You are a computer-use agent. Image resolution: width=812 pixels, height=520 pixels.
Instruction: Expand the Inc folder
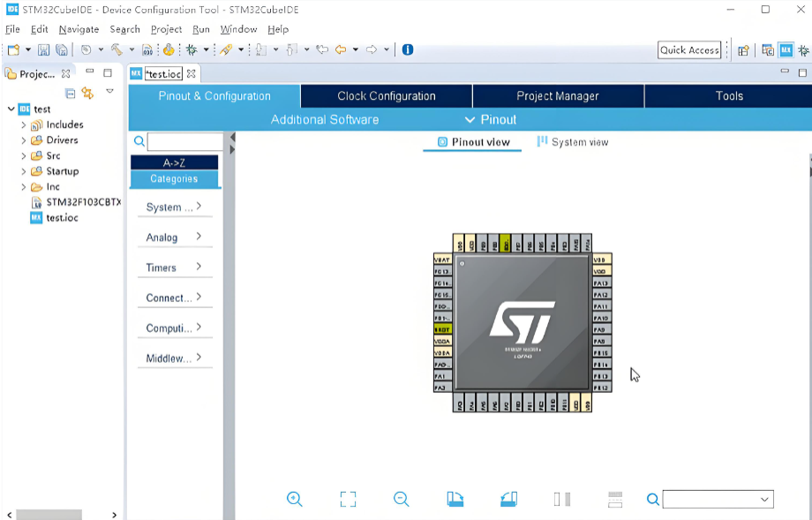(23, 187)
